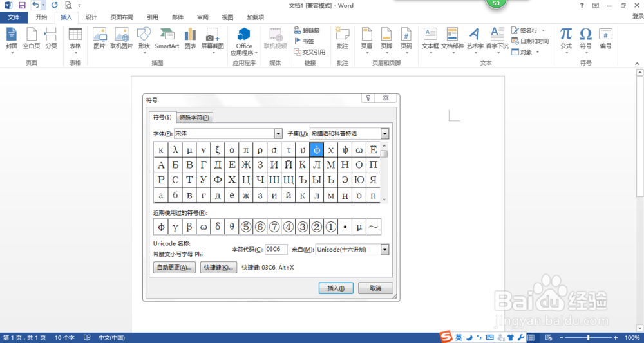Screen dimensions: 644x343
Task: Select the π symbol in the grid
Action: (x=246, y=150)
